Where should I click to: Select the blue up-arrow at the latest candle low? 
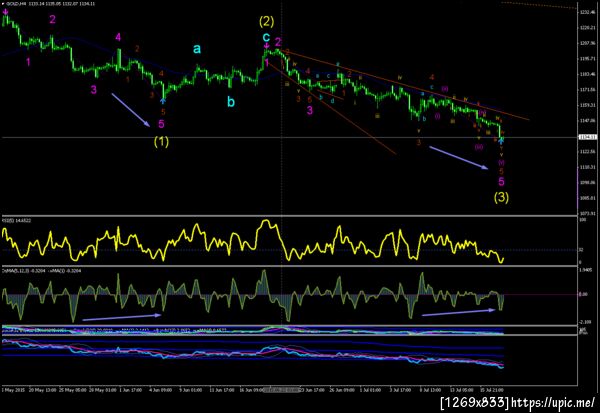point(501,141)
